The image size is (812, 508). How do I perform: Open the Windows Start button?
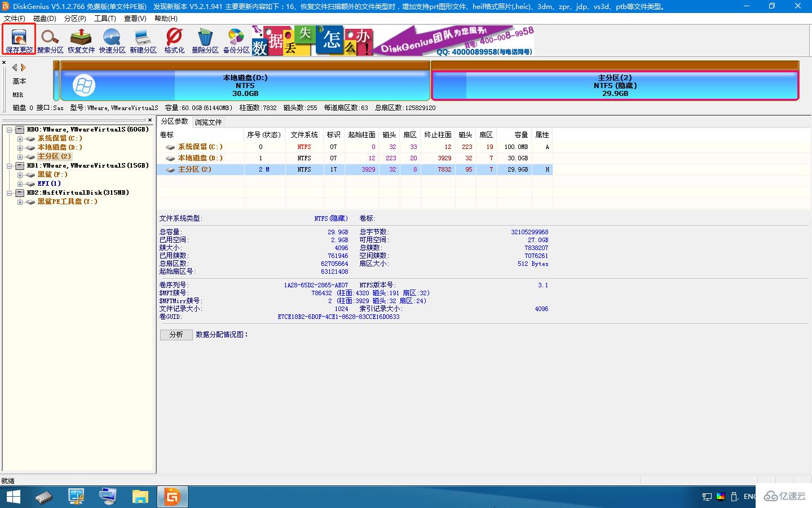pos(12,497)
